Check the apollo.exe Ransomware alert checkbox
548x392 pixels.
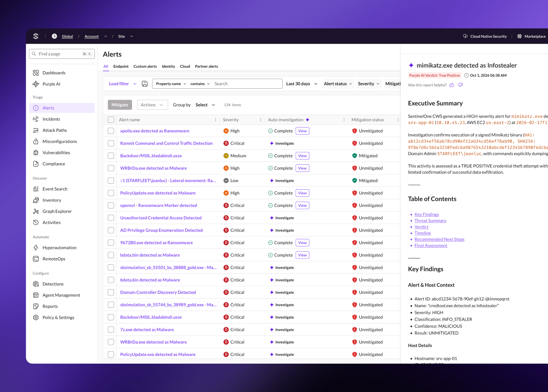tap(111, 131)
